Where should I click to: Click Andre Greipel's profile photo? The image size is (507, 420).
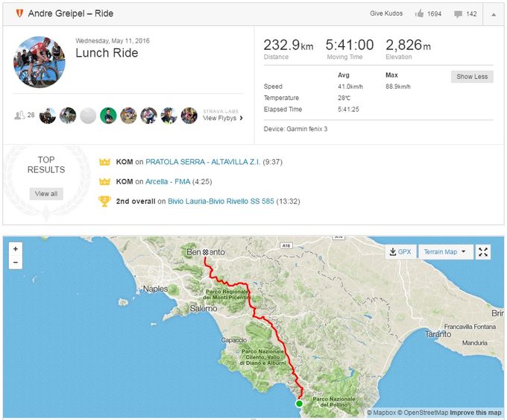(x=40, y=62)
